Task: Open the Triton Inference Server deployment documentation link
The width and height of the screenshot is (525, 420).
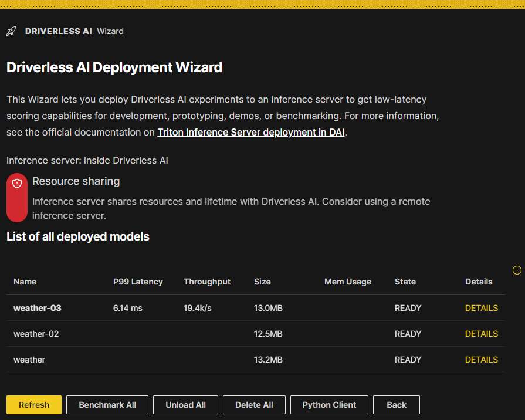Action: click(250, 132)
